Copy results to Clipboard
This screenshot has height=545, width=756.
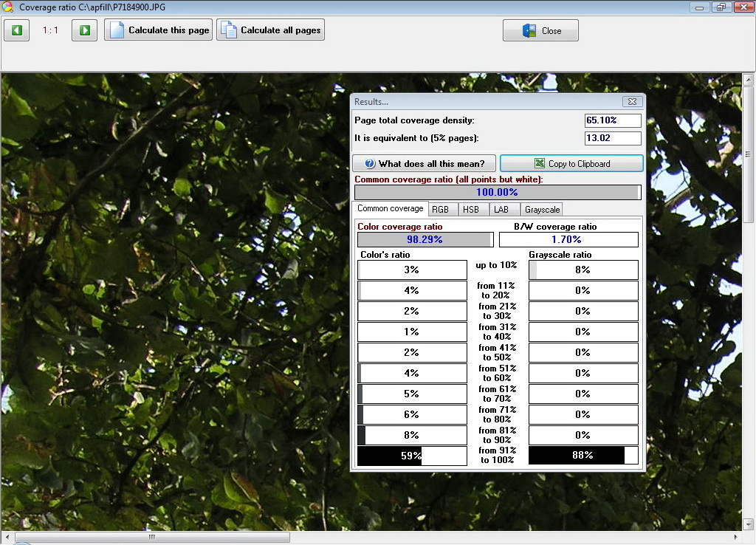(x=571, y=163)
